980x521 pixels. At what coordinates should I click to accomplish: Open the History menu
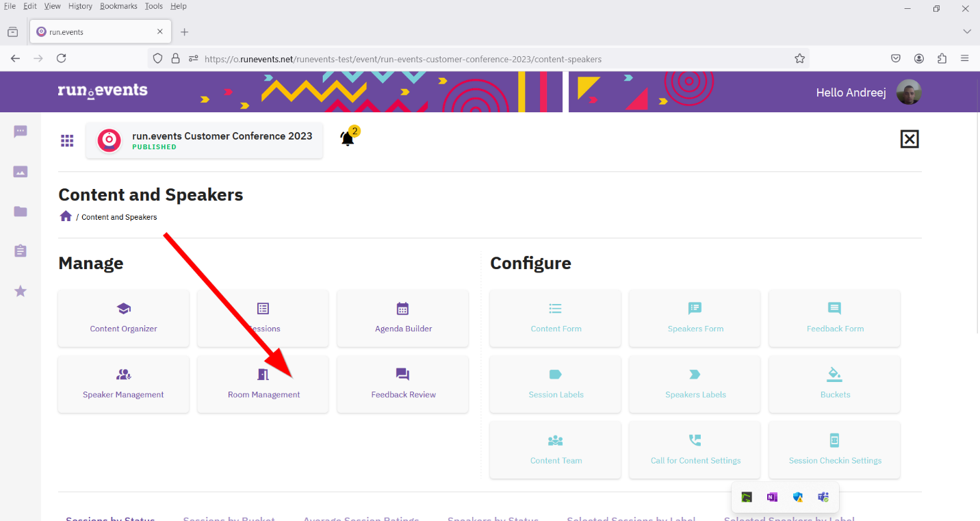[80, 6]
